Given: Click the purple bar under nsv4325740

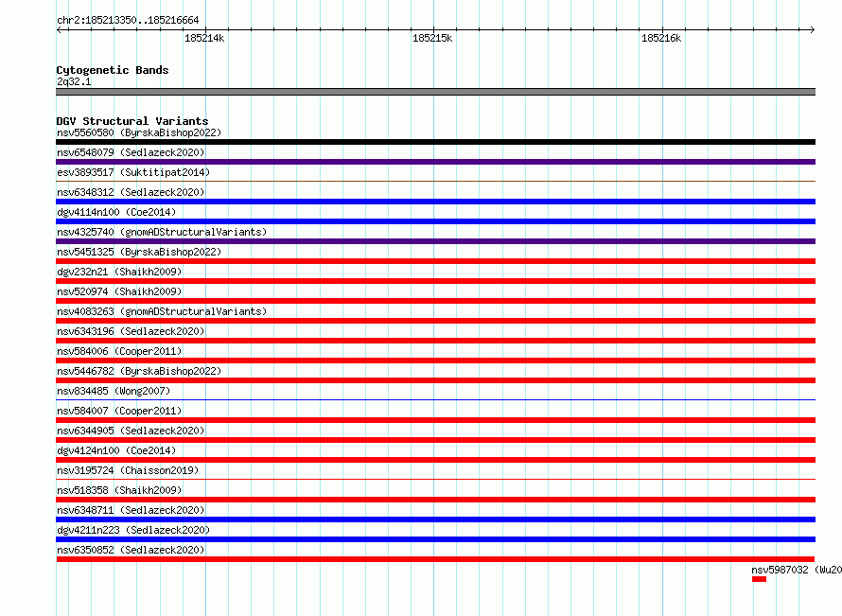Looking at the screenshot, I should pos(435,241).
